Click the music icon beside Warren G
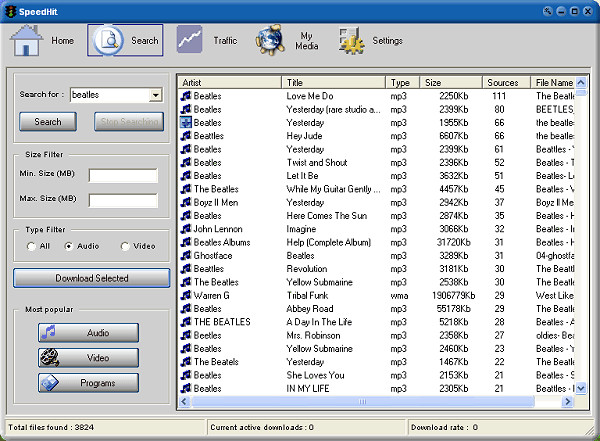This screenshot has width=600, height=441. (x=186, y=295)
